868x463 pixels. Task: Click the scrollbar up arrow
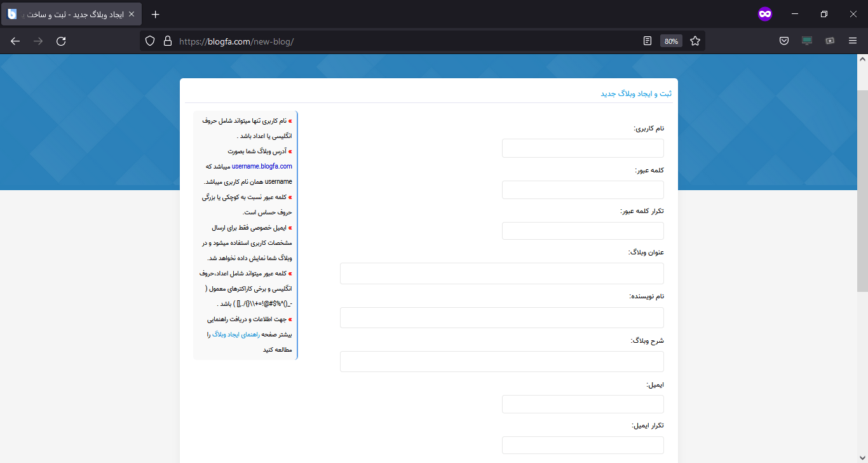point(862,59)
